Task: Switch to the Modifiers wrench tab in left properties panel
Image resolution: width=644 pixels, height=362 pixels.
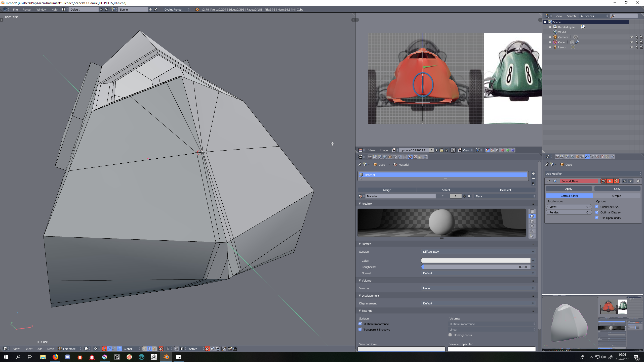Action: (x=400, y=157)
